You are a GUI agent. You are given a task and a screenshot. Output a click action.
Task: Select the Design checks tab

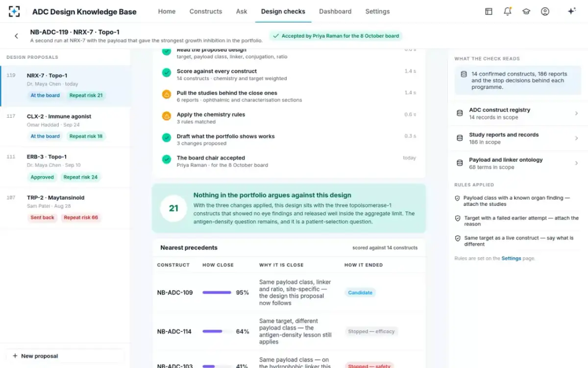coord(283,11)
